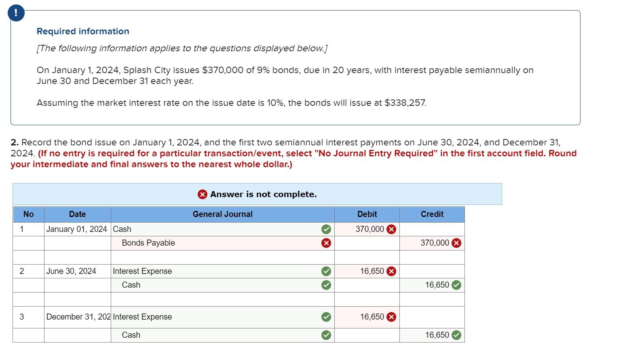Click red X next to 370,000 debit

click(391, 229)
